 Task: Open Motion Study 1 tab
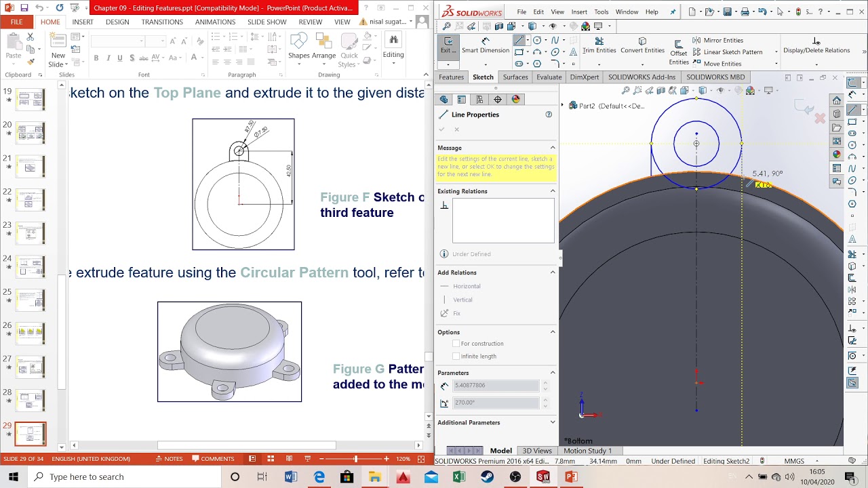(587, 451)
